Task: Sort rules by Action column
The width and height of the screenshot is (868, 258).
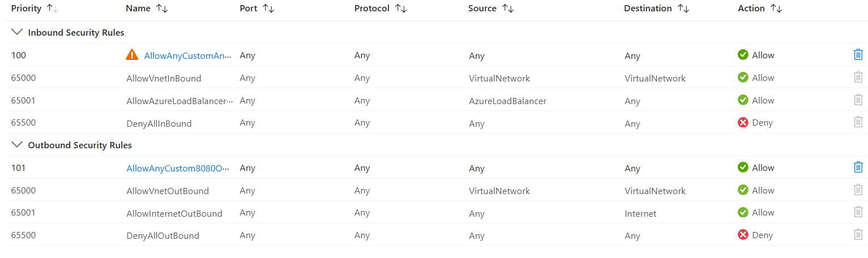Action: point(760,8)
